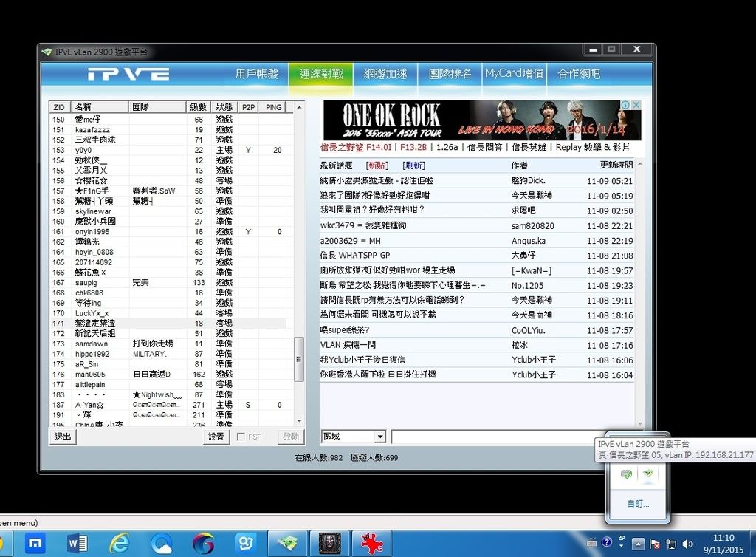Screen dimensions: 756x557
Task: Open Microsoft Word from the taskbar
Action: pos(77,544)
